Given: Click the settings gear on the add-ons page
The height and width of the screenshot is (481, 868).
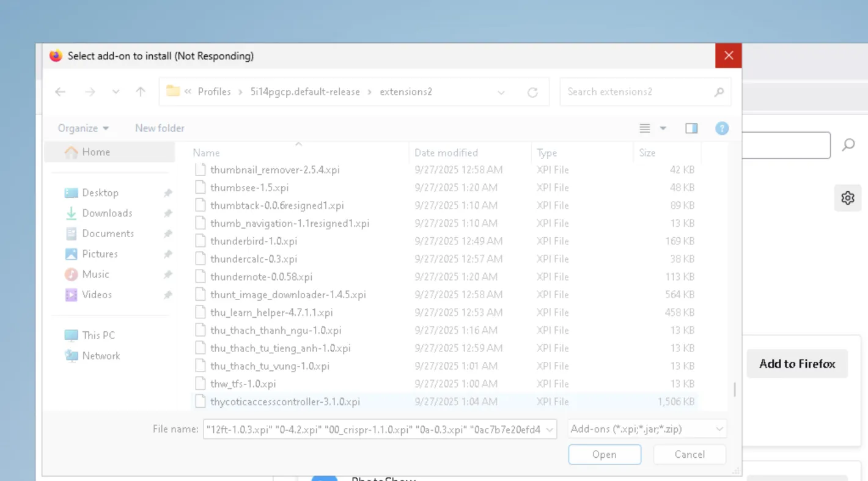Looking at the screenshot, I should coord(847,197).
